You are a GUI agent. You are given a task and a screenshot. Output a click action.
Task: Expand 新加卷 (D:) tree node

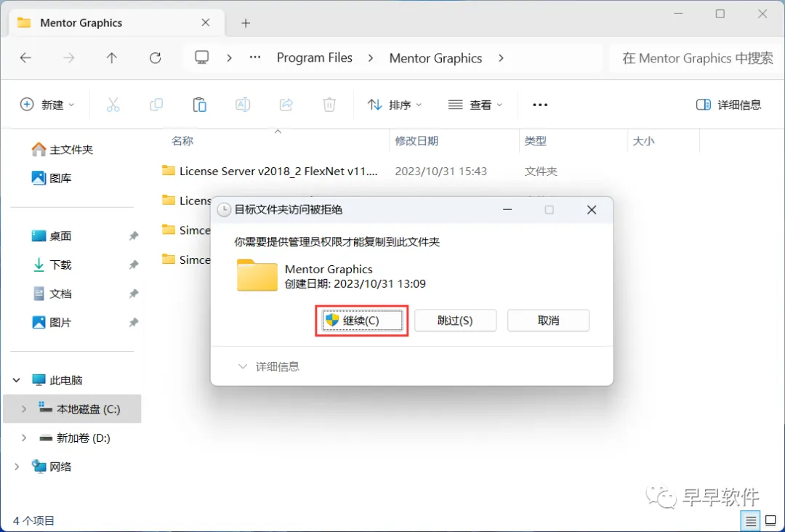pyautogui.click(x=23, y=438)
